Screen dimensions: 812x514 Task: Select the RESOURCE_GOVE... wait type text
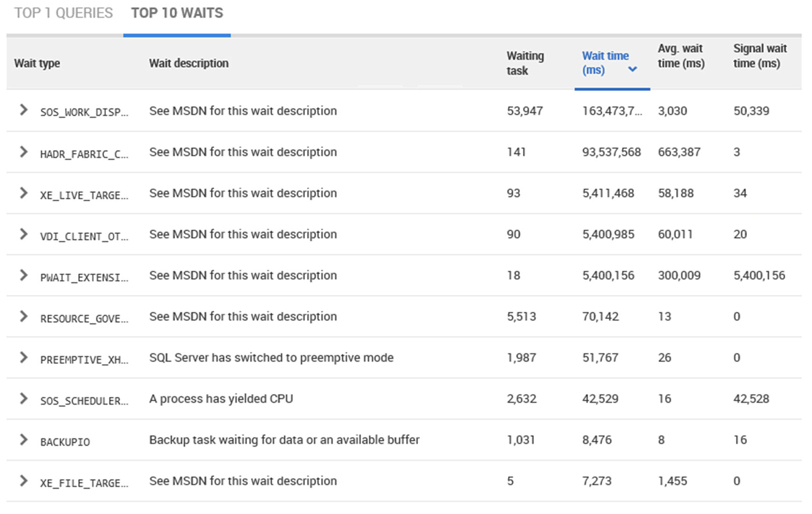(84, 318)
